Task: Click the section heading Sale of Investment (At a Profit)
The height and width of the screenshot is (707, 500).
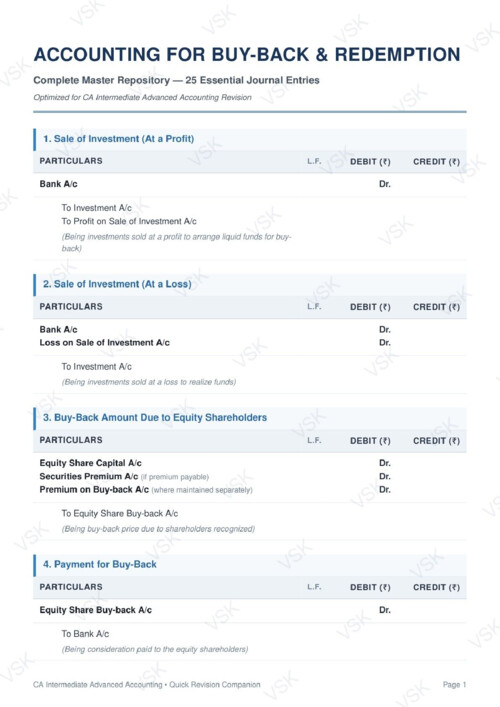Action: (119, 139)
